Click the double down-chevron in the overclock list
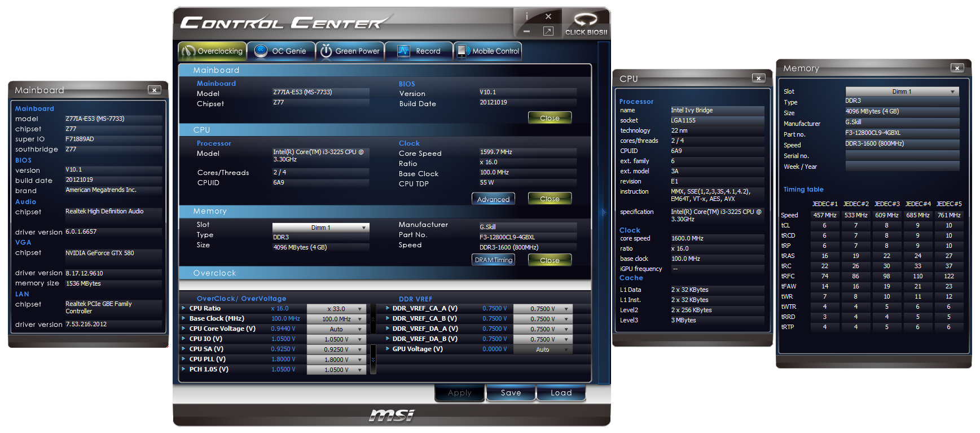 click(373, 359)
